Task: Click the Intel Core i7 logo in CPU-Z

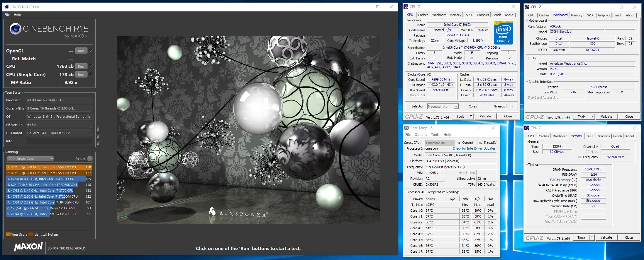Action: (503, 32)
